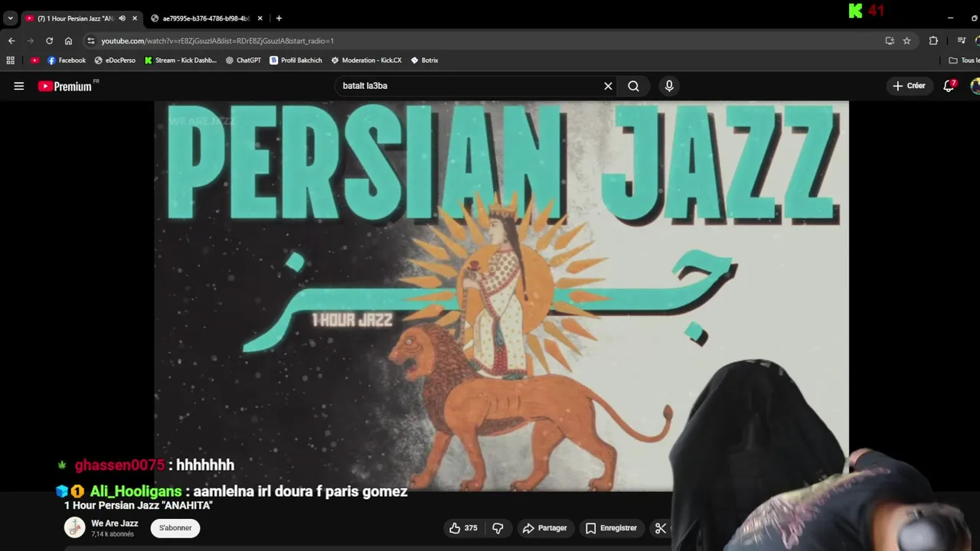Click the 7,14 k abonnés subscriber count
This screenshot has width=980, height=551.
pos(113,534)
